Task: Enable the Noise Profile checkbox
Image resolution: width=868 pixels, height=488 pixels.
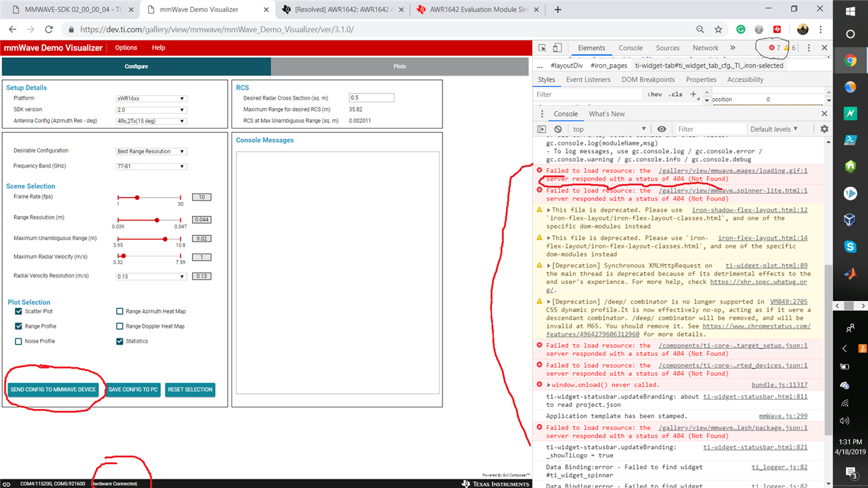Action: [18, 341]
